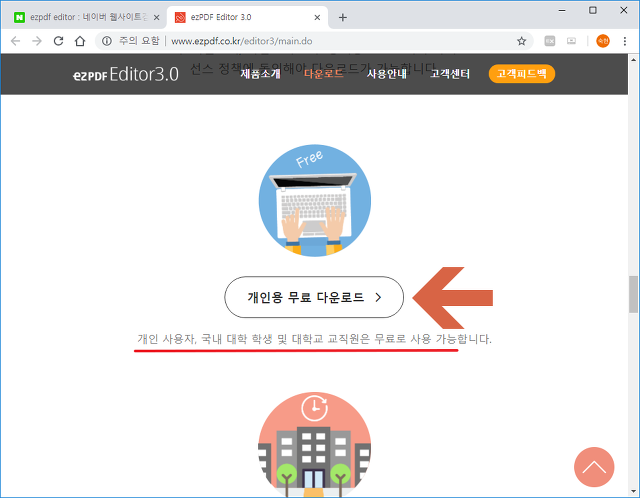This screenshot has width=640, height=498.
Task: Select the ezPDF Editor 3.0 tab
Action: pyautogui.click(x=247, y=17)
